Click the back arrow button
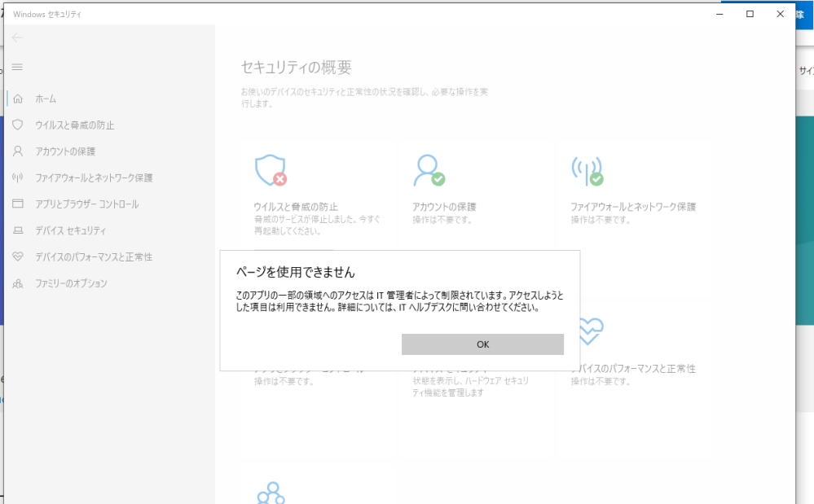Screen dimensions: 814x504 coord(17,37)
